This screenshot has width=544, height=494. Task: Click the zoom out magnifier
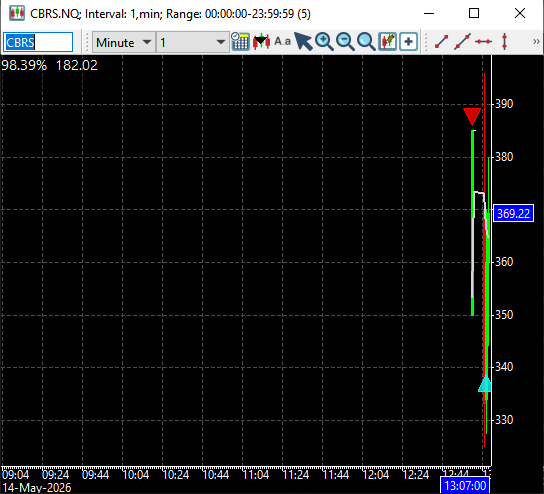pos(345,42)
